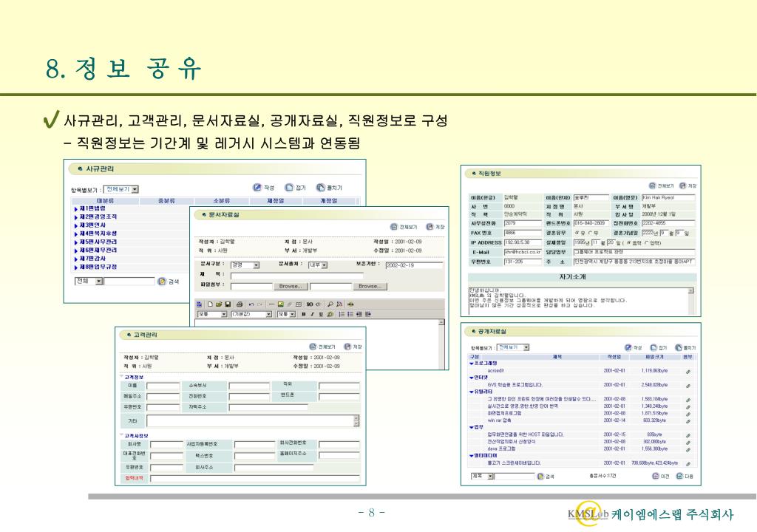Screen dimensions: 757x532
Task: Click print icon in 문서자료실 editor toolbar
Action: click(x=240, y=304)
